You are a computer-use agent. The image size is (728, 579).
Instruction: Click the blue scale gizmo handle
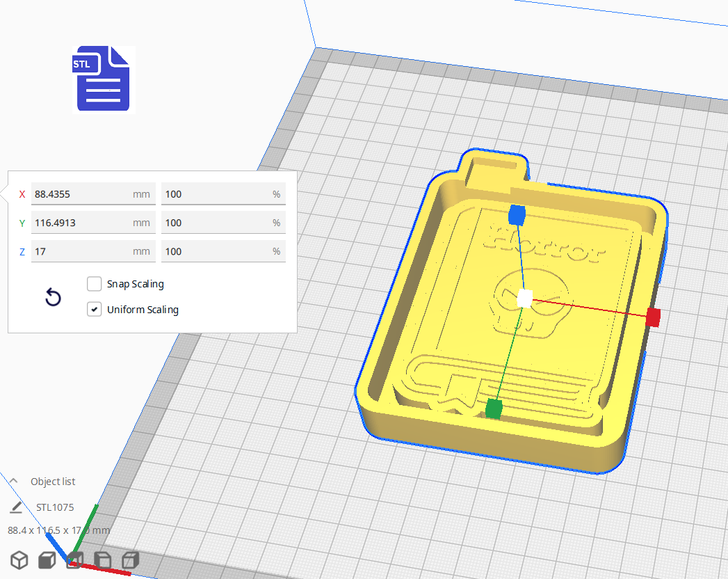517,216
